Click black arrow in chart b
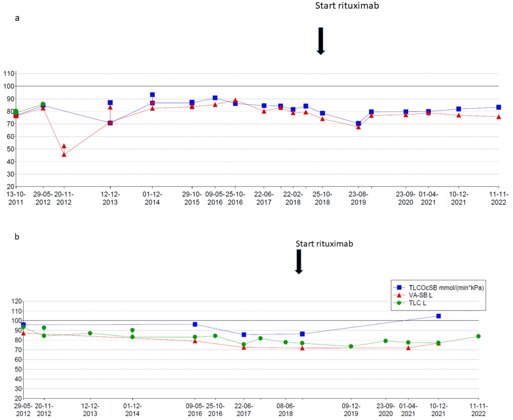 coord(299,262)
